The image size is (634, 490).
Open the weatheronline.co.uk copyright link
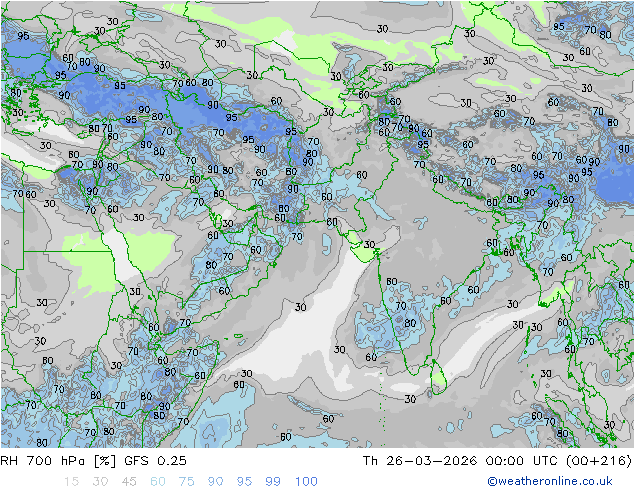tap(549, 481)
